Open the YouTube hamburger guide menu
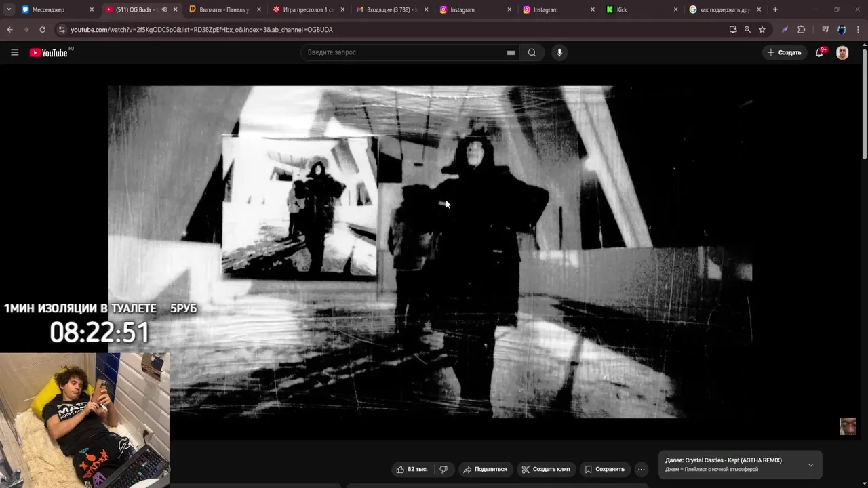The width and height of the screenshot is (868, 488). [x=14, y=52]
